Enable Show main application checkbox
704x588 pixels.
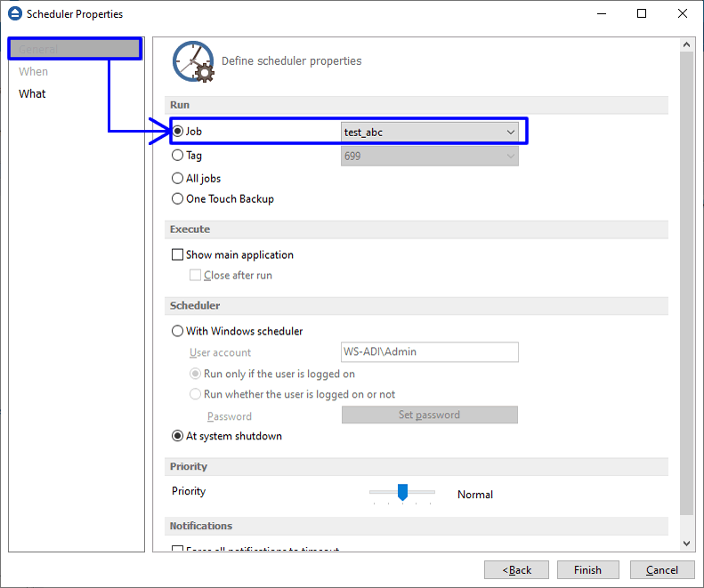178,255
